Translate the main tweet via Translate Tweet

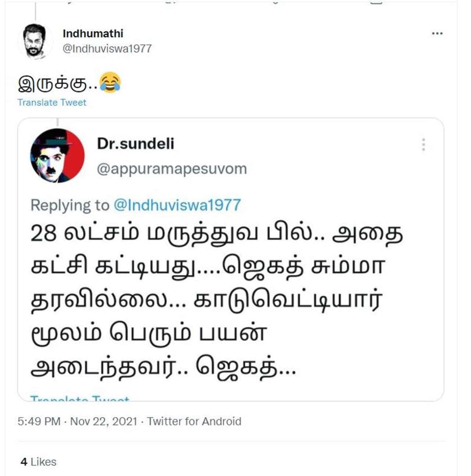click(x=52, y=102)
